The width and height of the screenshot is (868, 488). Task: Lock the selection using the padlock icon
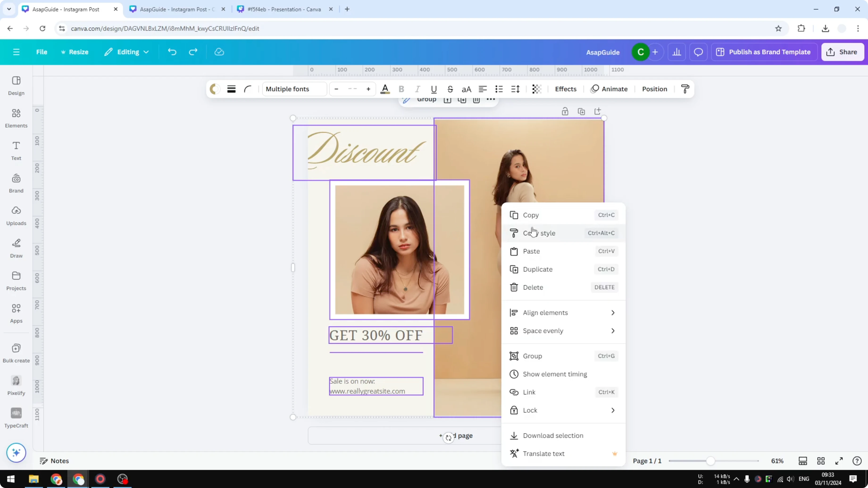565,111
